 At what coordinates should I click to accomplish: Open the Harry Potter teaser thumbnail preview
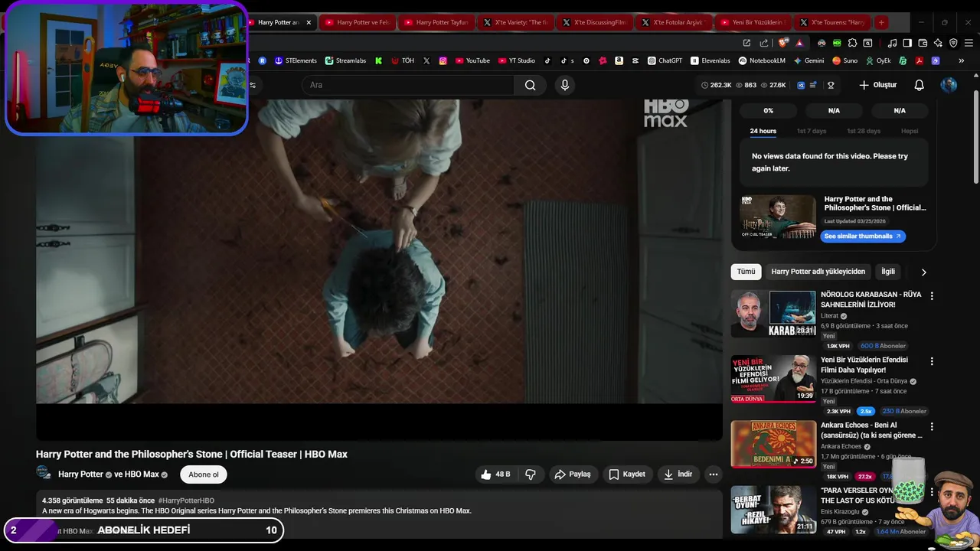click(778, 218)
